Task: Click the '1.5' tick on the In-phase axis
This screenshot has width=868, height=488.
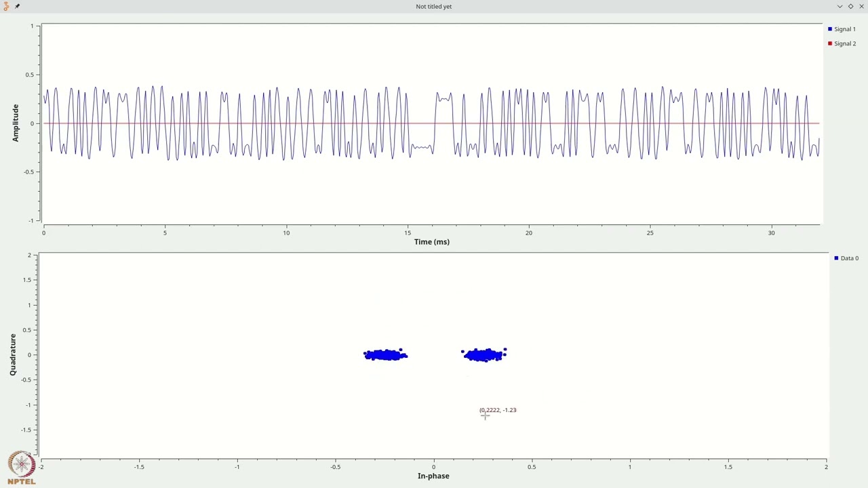Action: pyautogui.click(x=728, y=466)
